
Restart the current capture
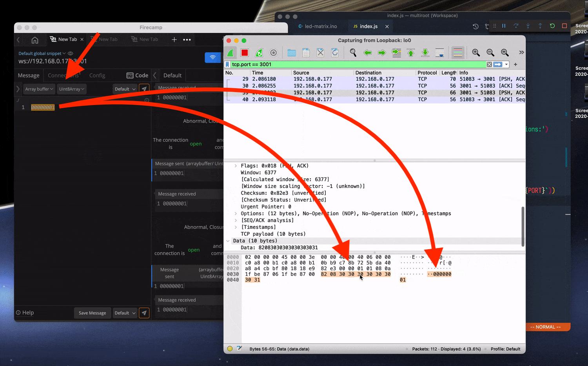(259, 52)
